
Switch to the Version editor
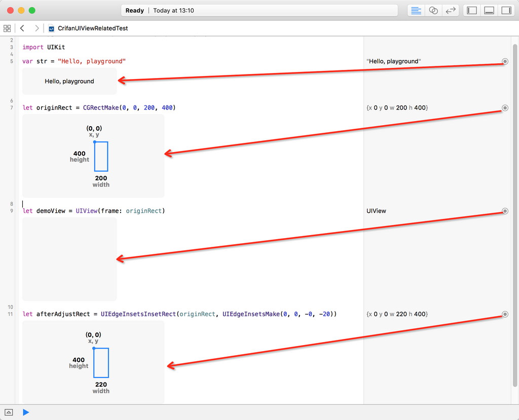pyautogui.click(x=451, y=11)
